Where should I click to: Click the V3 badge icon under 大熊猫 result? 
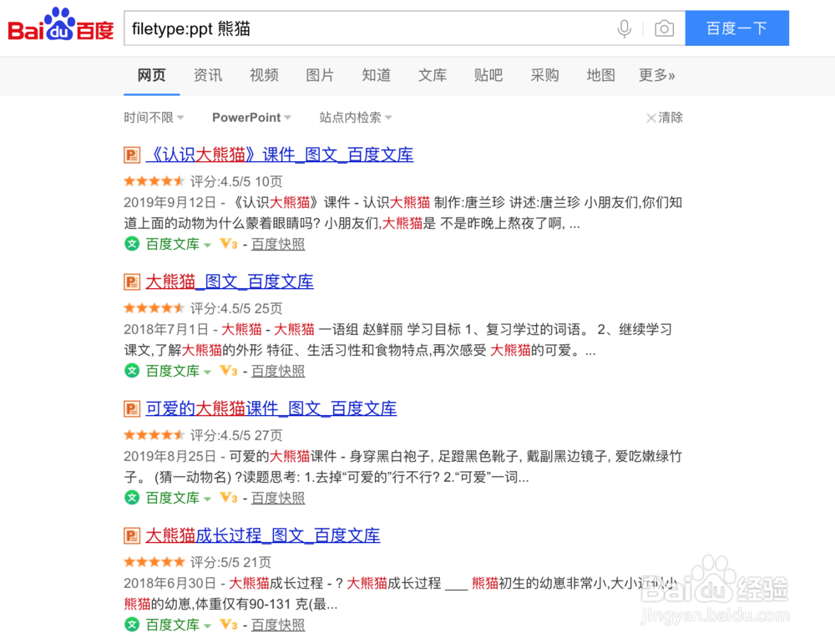point(227,371)
